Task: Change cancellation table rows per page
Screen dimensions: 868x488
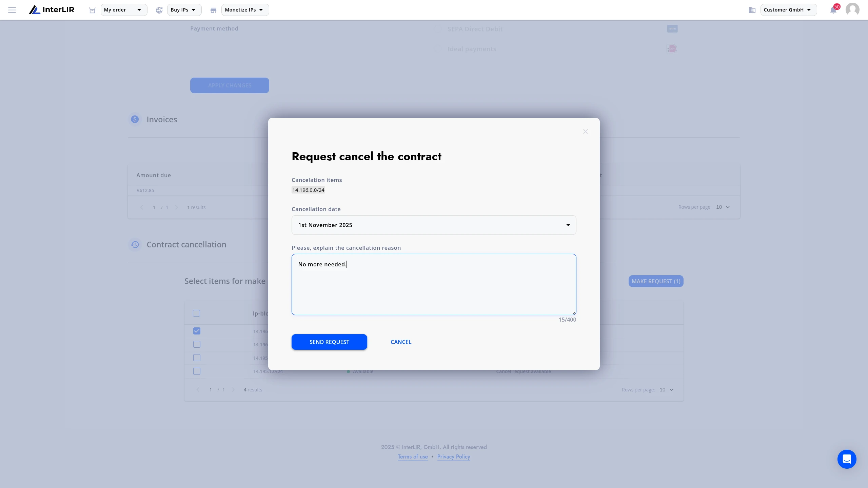Action: 666,390
